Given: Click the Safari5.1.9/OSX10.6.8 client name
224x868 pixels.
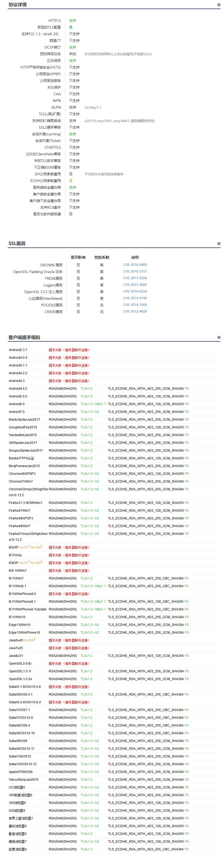Looking at the screenshot, I should point(25,687).
